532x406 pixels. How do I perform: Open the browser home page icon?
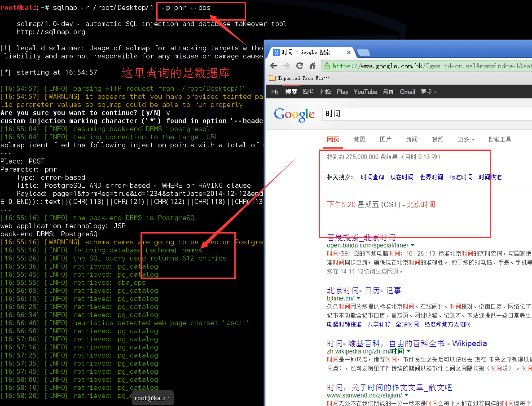click(312, 66)
